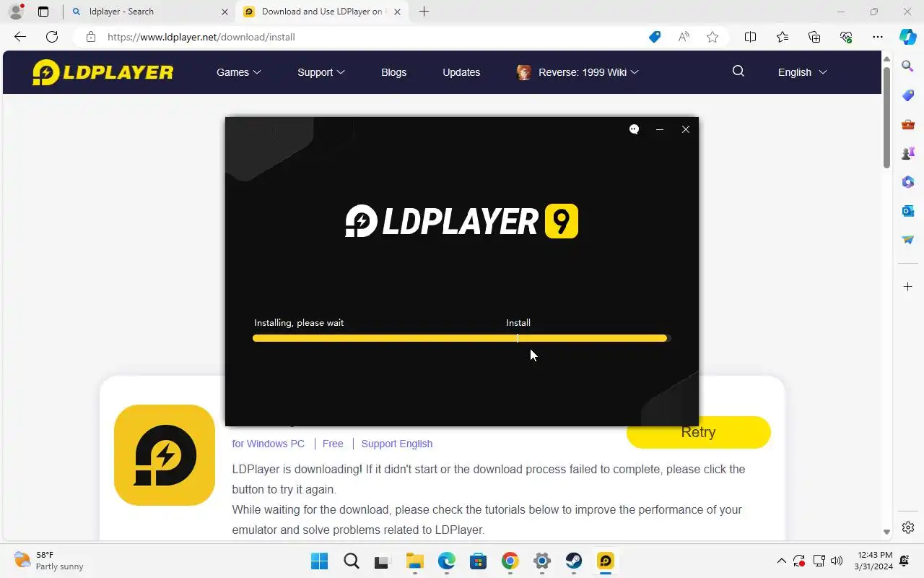The width and height of the screenshot is (924, 578).
Task: Open the Tab actions menu icon
Action: 43,12
